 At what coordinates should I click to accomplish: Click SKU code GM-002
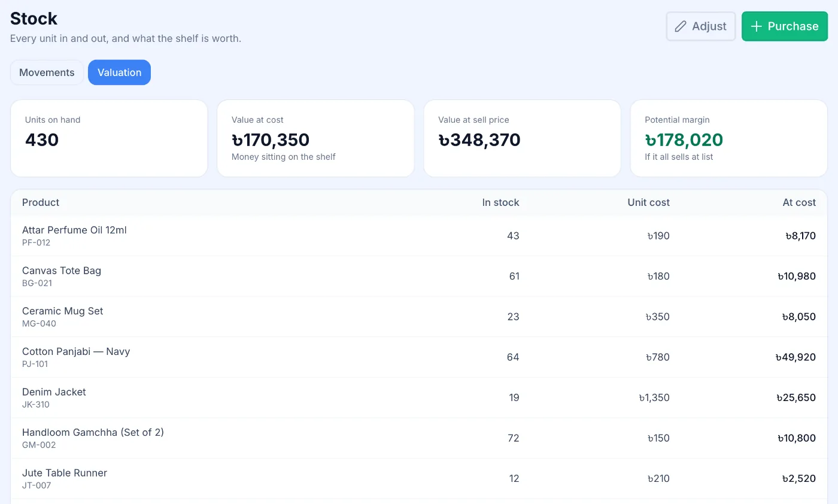pos(39,445)
